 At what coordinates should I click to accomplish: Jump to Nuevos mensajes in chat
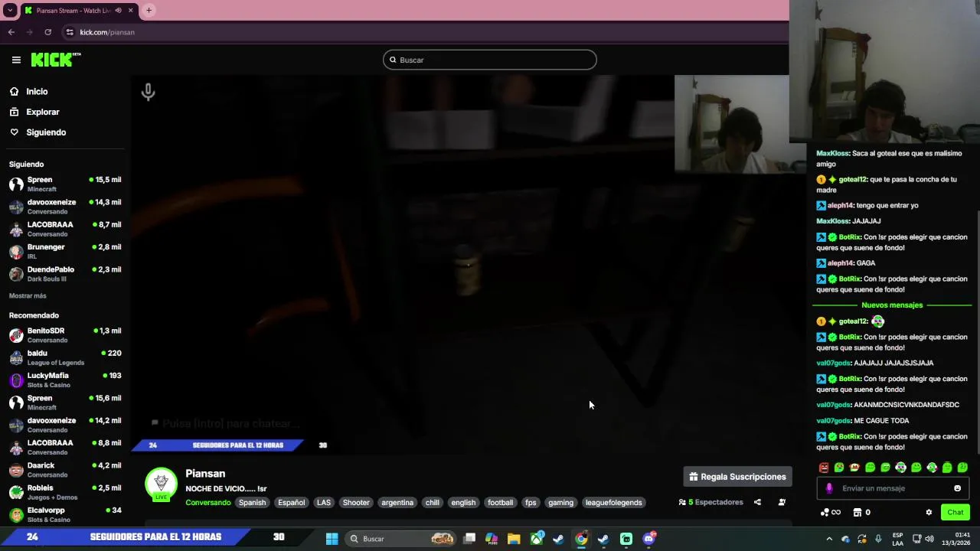pos(892,305)
